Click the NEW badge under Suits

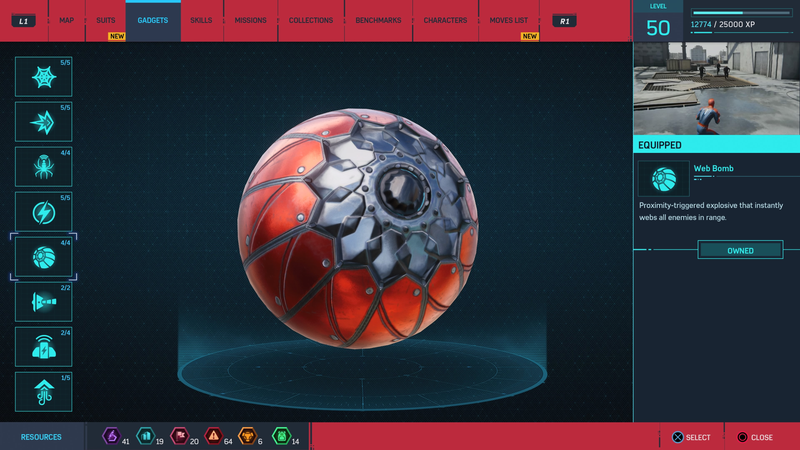(x=117, y=36)
